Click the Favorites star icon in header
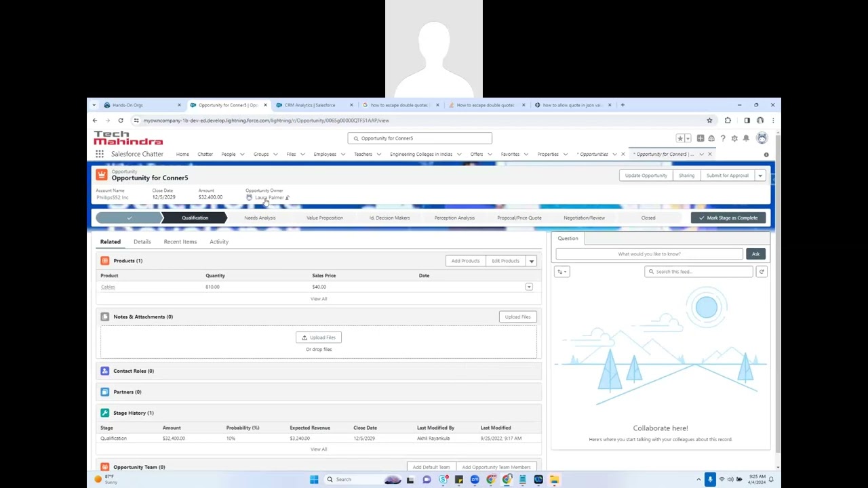This screenshot has width=868, height=488. [x=680, y=138]
